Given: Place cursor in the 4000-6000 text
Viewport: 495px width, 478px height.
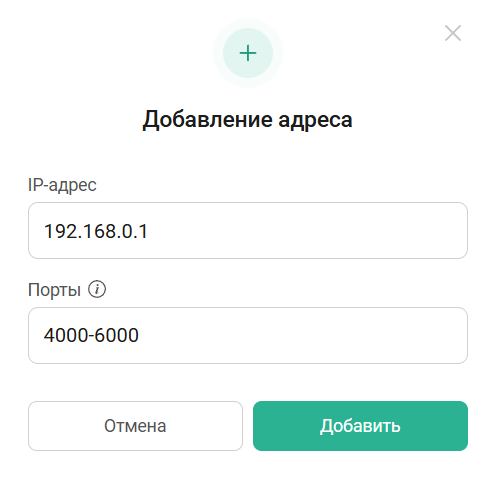Looking at the screenshot, I should 91,335.
